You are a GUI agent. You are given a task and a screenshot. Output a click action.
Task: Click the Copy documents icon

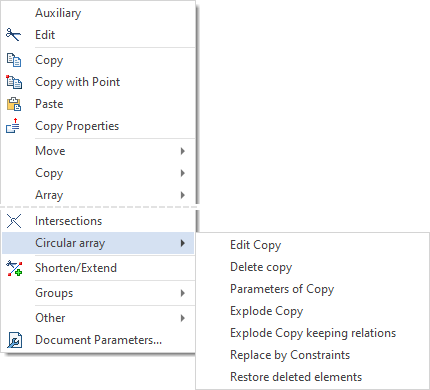[x=14, y=60]
